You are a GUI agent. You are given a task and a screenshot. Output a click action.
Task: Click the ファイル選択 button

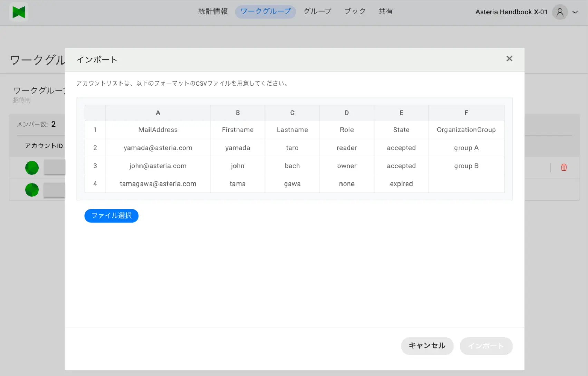112,216
